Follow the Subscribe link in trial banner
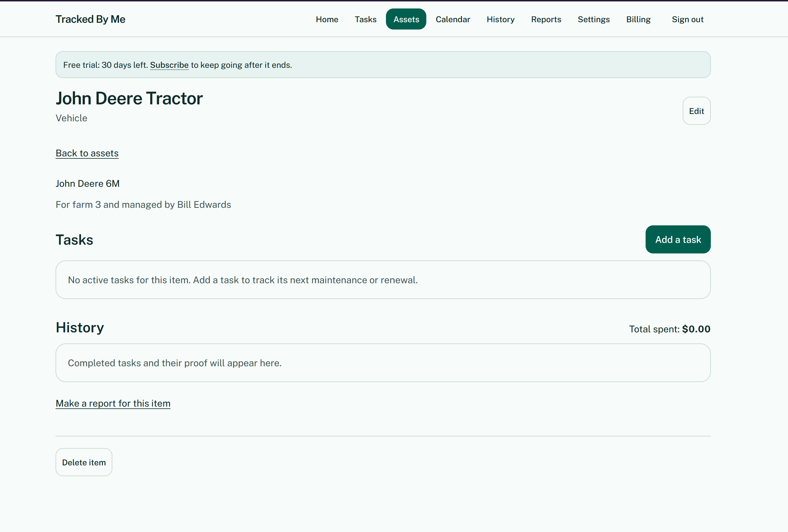The height and width of the screenshot is (532, 788). 169,65
